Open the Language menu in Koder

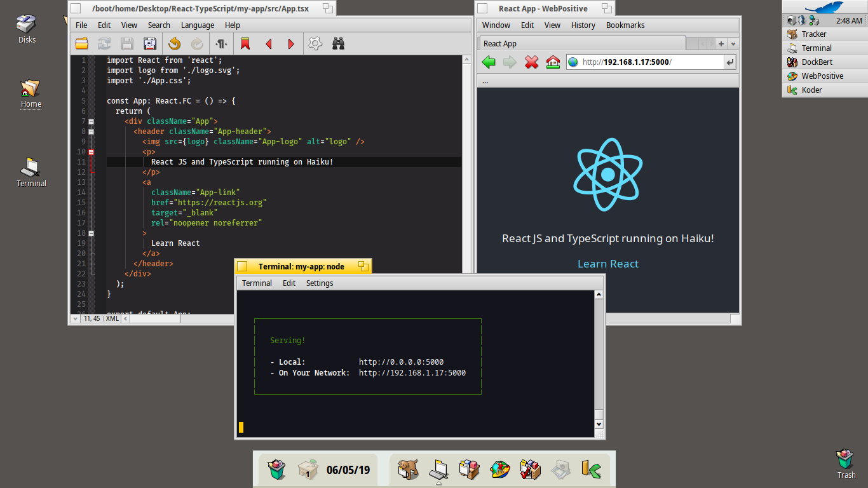click(x=198, y=25)
